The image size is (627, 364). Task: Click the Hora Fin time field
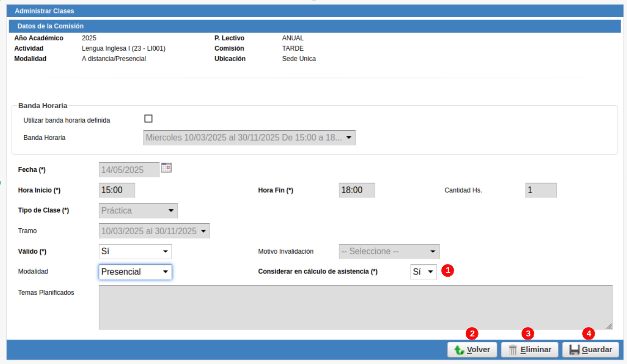click(x=357, y=190)
